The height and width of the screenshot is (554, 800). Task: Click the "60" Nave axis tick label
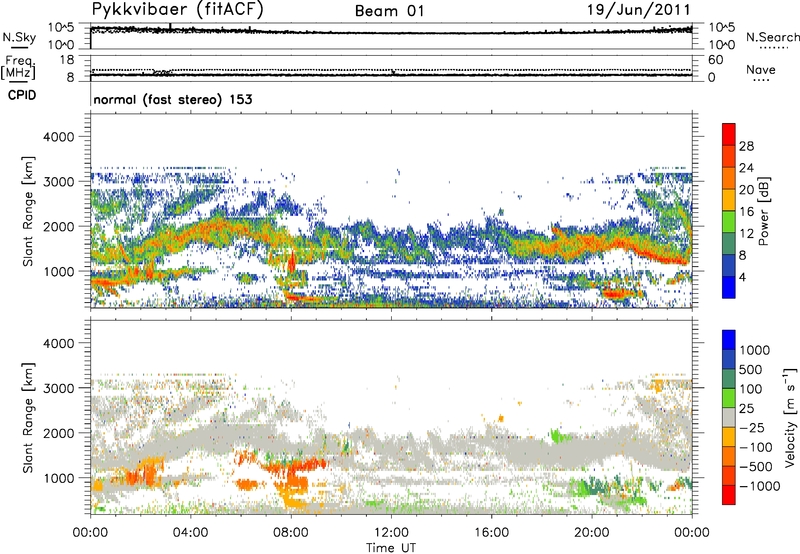point(715,60)
